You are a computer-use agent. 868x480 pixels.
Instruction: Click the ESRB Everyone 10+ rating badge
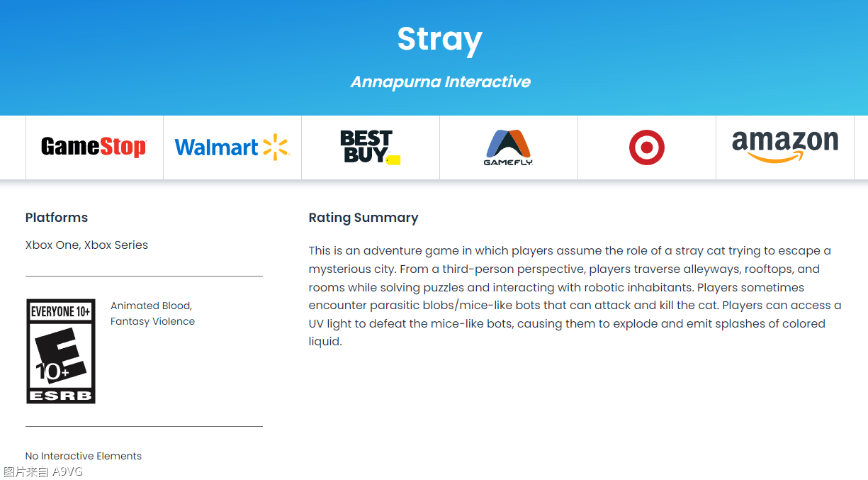pyautogui.click(x=61, y=351)
